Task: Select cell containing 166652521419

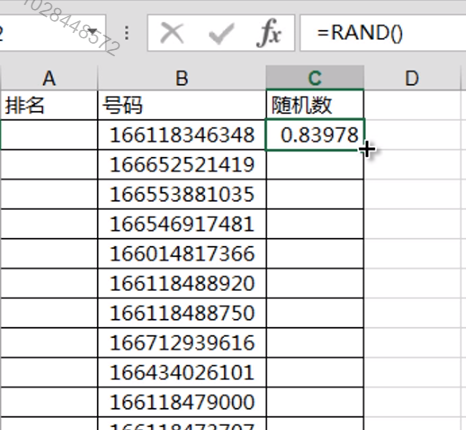Action: (182, 165)
